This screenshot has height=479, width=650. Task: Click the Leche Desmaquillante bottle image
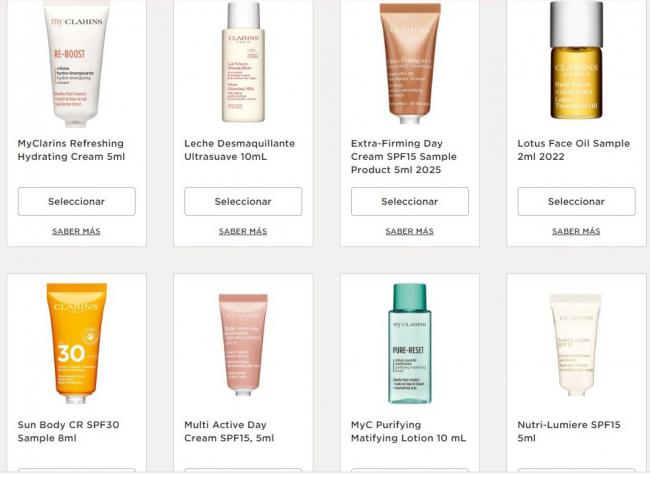click(x=243, y=62)
